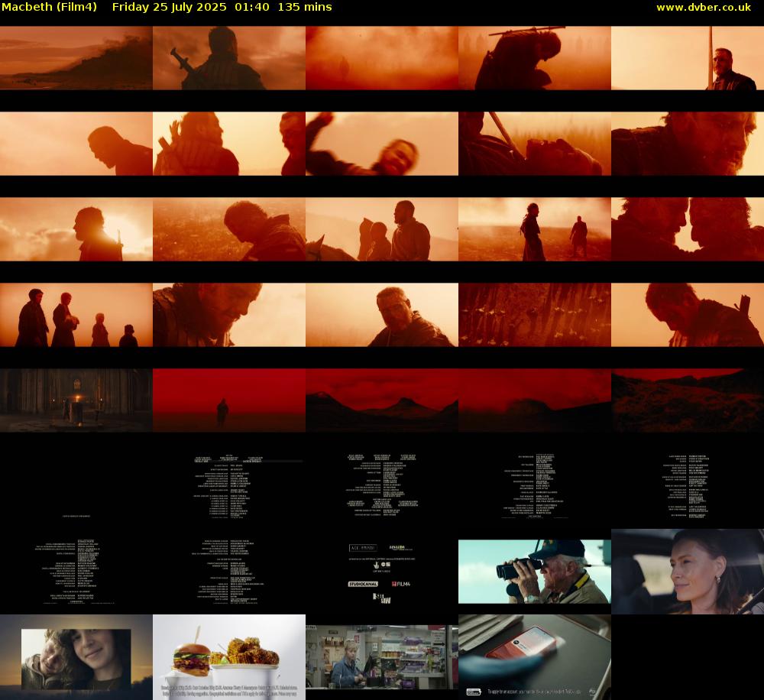Viewport: 764px width, 700px height.
Task: Open the lone figure in red mist frame
Action: click(x=229, y=400)
